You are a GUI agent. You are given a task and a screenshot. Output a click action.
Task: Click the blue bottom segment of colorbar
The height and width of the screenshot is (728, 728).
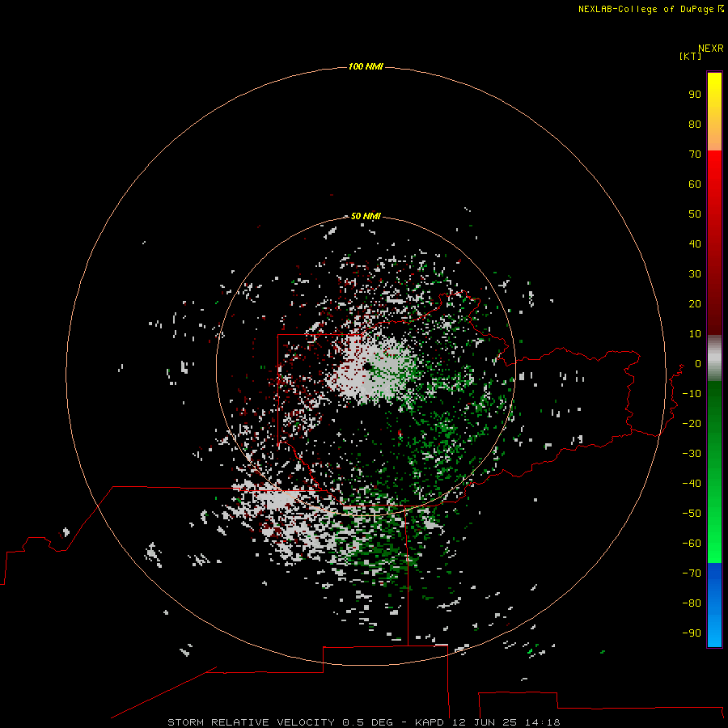[x=714, y=604]
